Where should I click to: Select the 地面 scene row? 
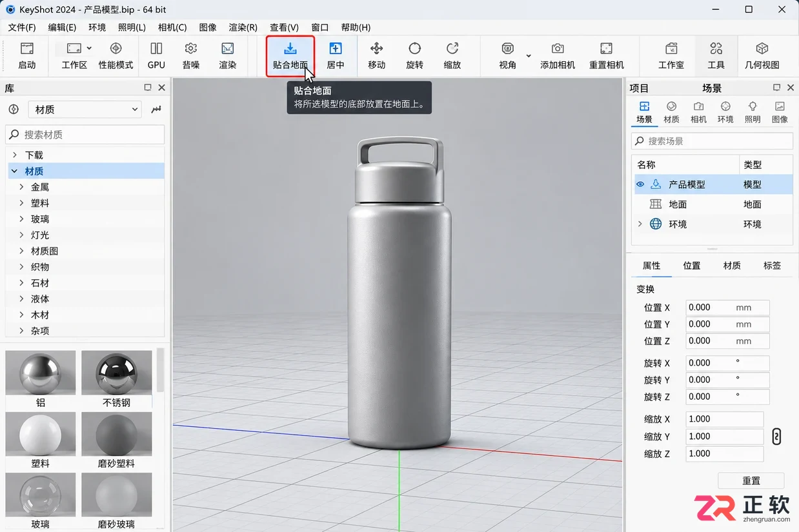click(x=712, y=204)
